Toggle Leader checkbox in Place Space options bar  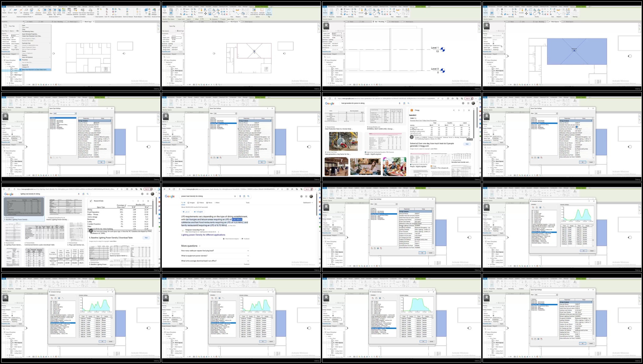point(221,19)
